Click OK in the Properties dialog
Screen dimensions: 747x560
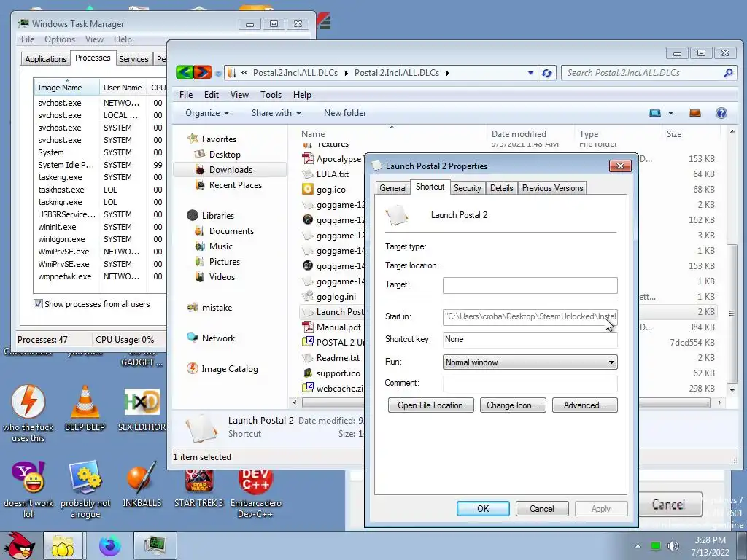pyautogui.click(x=483, y=508)
